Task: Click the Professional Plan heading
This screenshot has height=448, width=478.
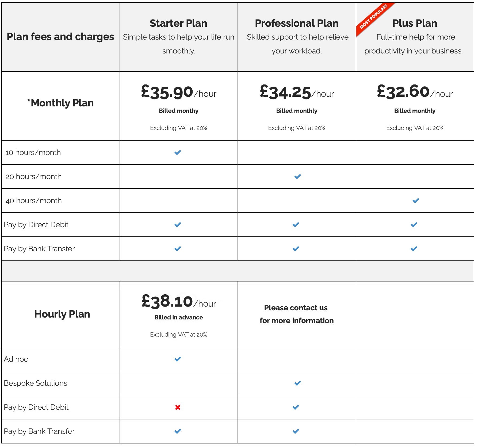Action: (297, 23)
